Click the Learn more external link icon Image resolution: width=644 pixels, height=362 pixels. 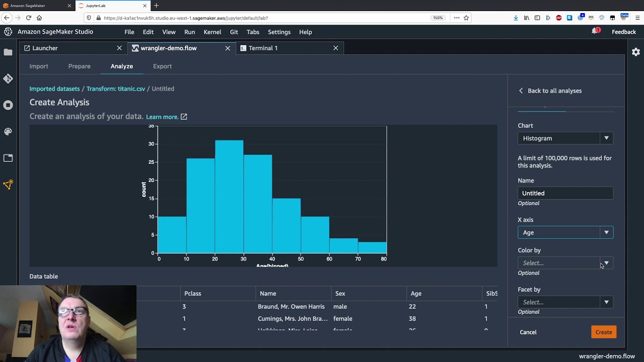(184, 117)
